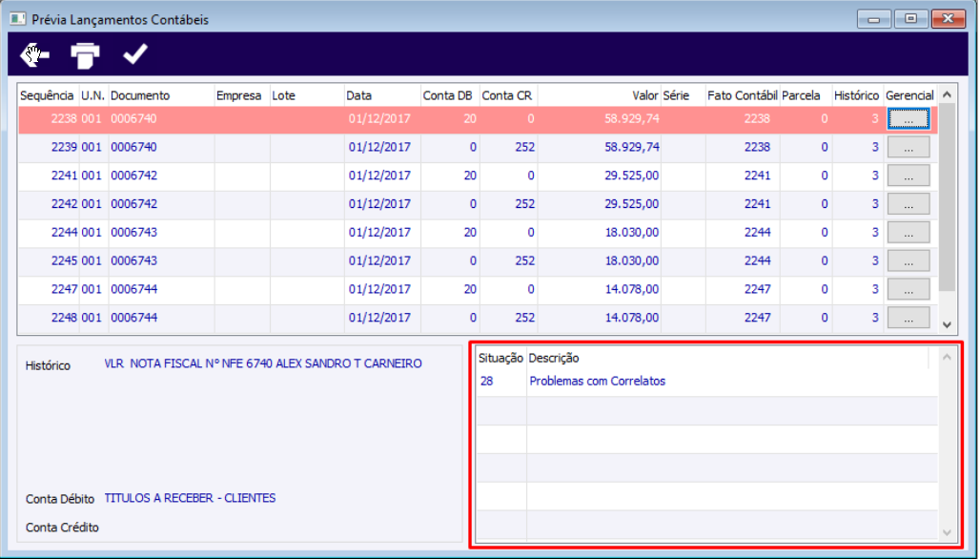Screen dimensions: 980x560
Task: Open Gerencial details for sequence 2238
Action: coord(909,119)
